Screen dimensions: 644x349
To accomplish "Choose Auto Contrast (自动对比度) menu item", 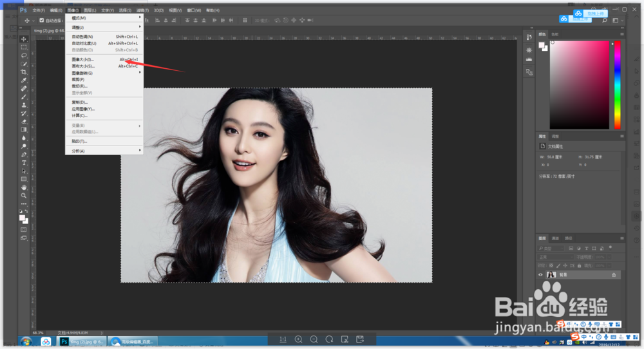I will [x=104, y=43].
